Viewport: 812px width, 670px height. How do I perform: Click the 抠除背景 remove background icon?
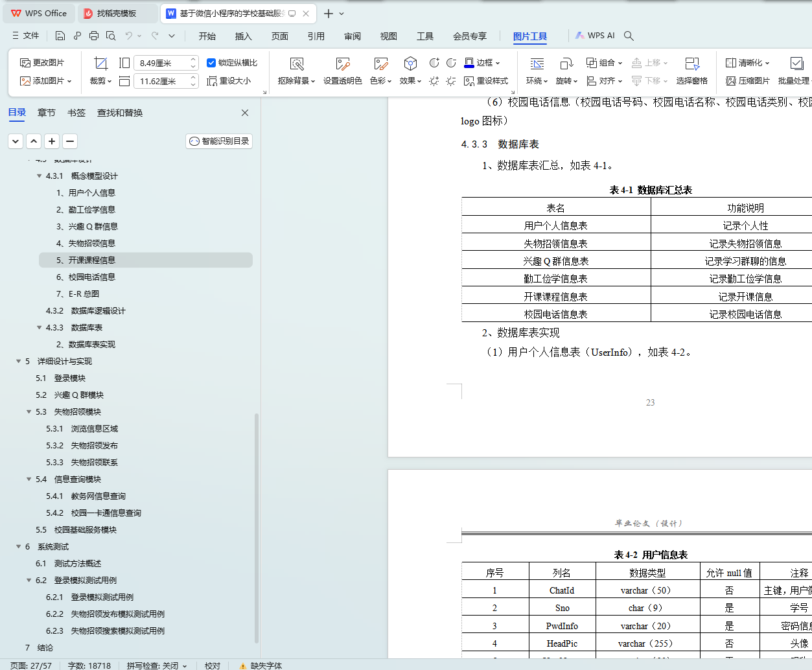click(297, 64)
